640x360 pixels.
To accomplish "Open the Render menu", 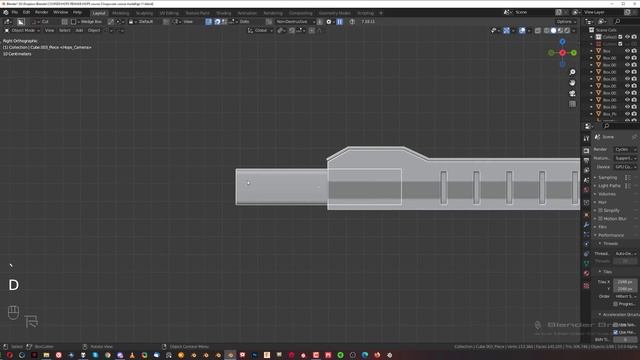I will click(x=41, y=13).
